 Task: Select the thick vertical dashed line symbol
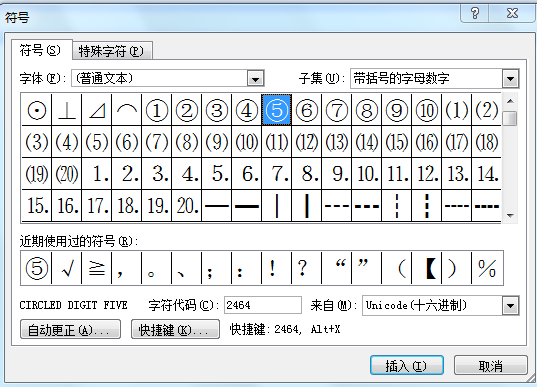(x=427, y=205)
